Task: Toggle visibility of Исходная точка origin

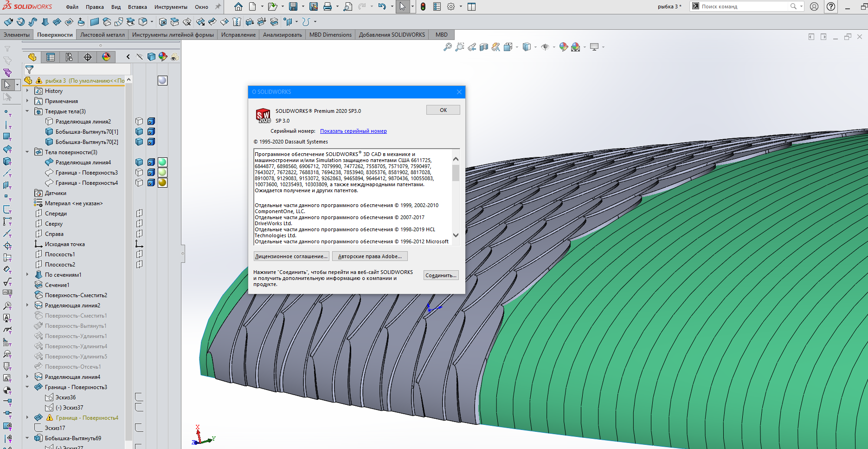Action: click(139, 244)
